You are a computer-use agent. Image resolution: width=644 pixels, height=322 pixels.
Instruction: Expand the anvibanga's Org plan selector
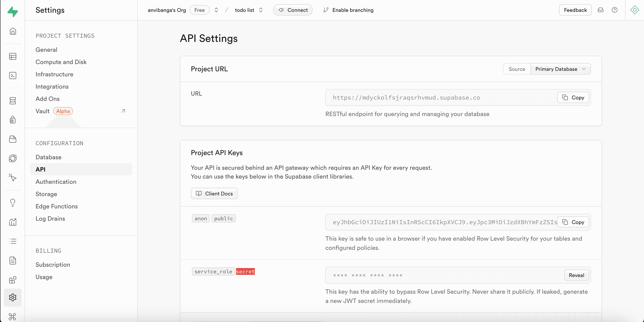pyautogui.click(x=216, y=10)
